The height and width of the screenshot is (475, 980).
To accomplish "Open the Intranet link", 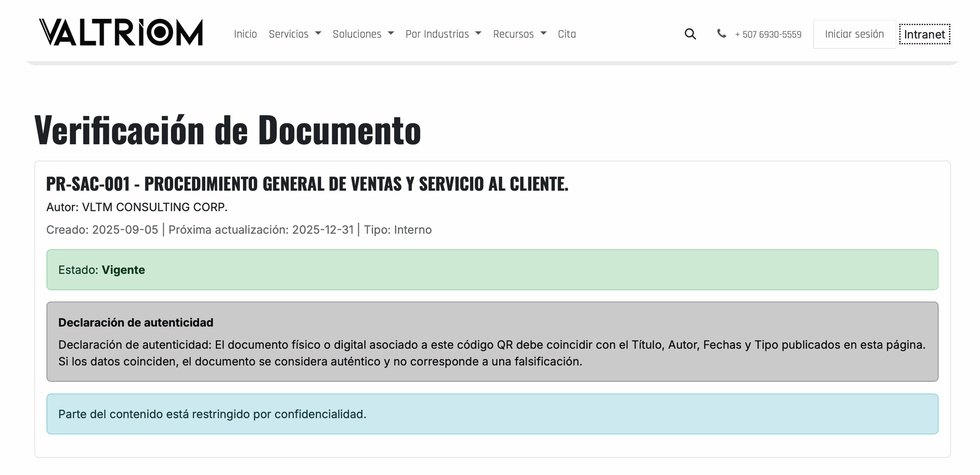I will [x=924, y=34].
